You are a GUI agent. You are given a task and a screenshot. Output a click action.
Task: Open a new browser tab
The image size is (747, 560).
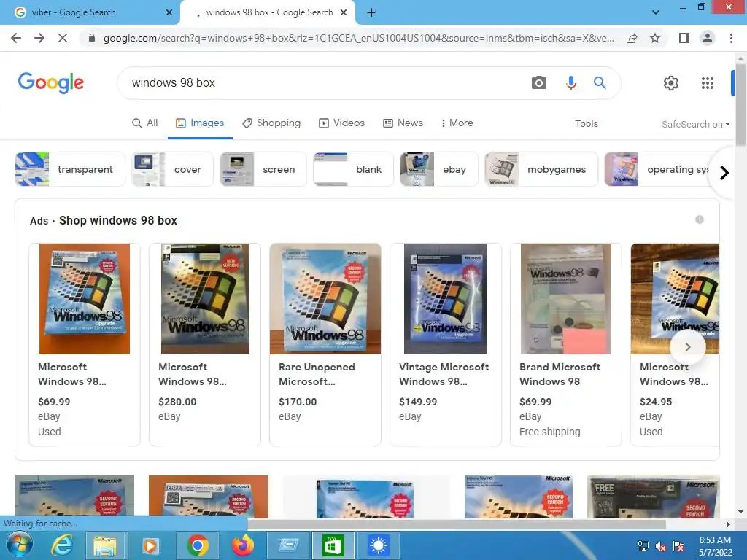click(371, 12)
